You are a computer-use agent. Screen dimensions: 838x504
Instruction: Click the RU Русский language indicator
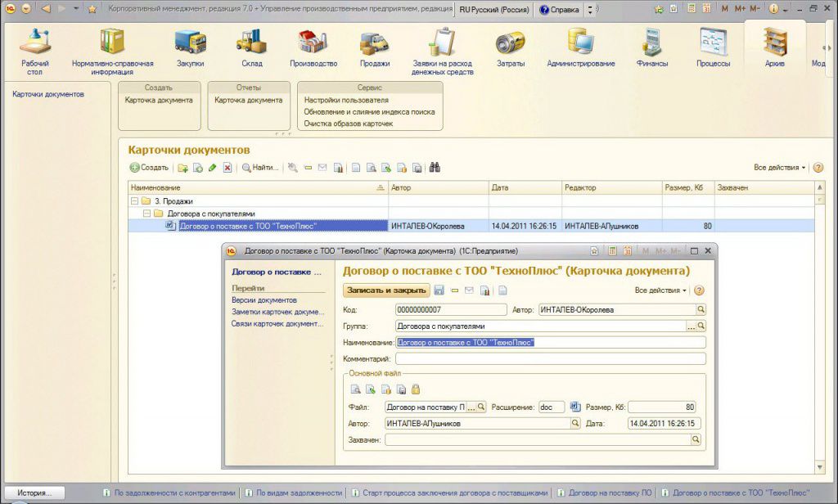tap(493, 10)
